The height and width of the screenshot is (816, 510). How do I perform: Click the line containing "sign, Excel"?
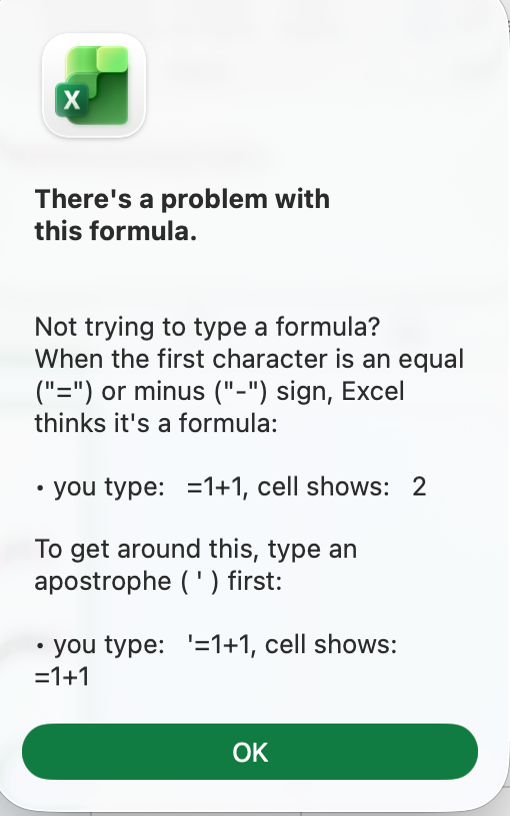pyautogui.click(x=219, y=391)
